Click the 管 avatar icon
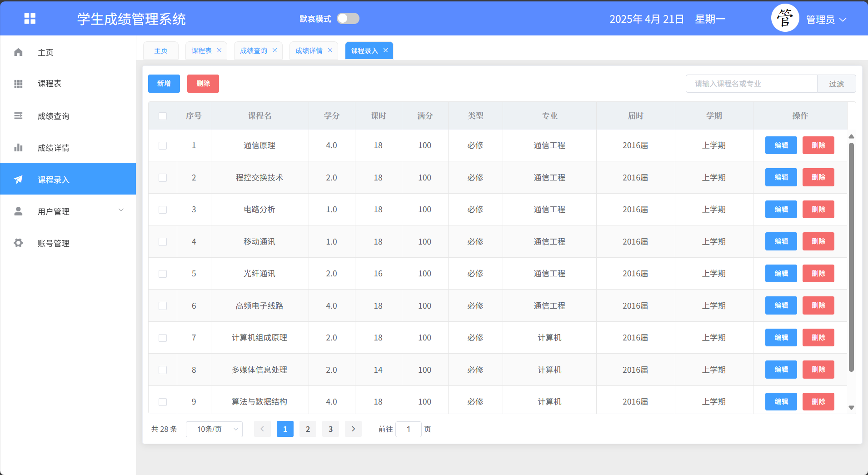 pos(785,19)
